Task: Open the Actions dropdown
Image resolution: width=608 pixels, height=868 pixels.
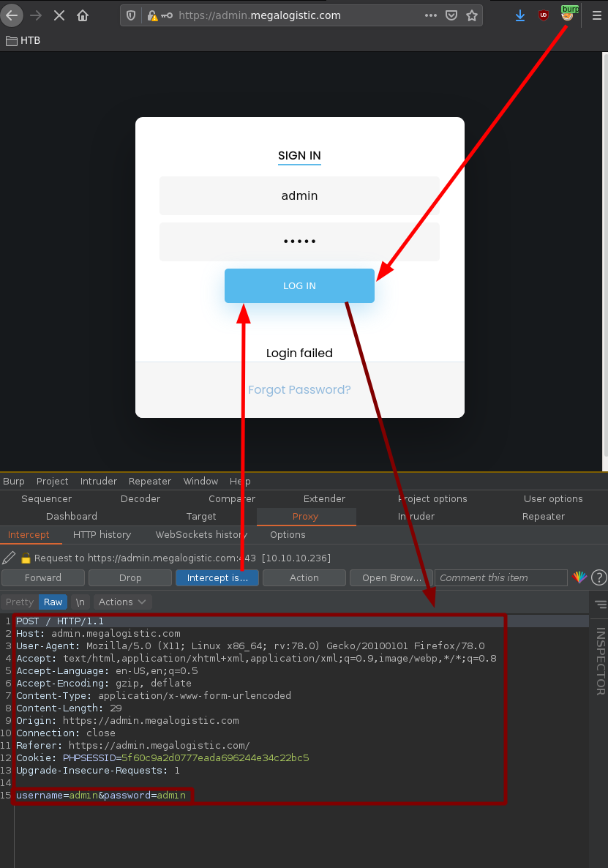Action: coord(122,602)
